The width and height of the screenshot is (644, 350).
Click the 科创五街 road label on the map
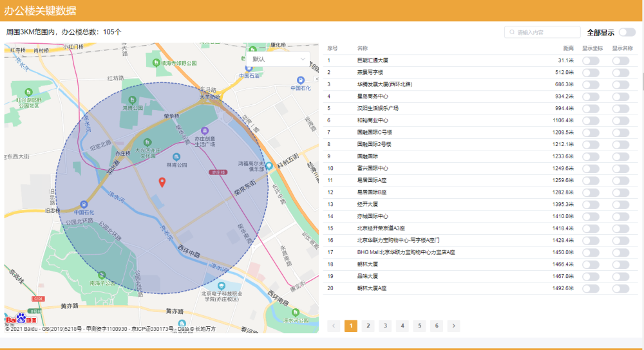pyautogui.click(x=288, y=161)
